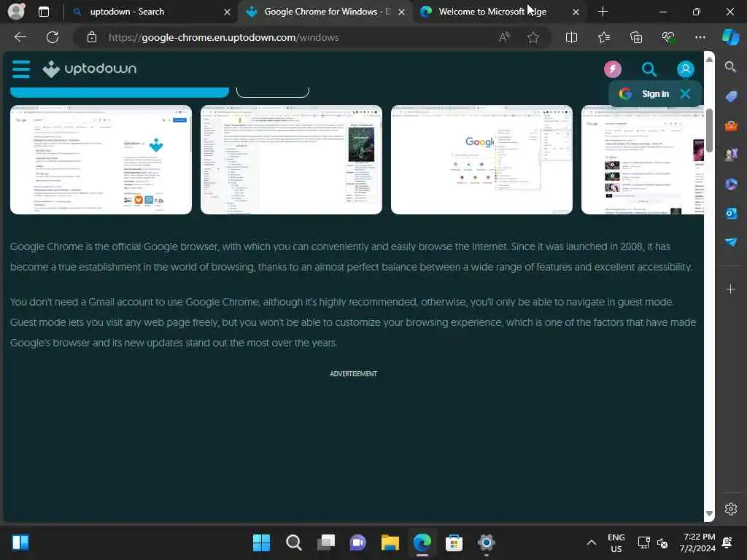Open a new browser tab
This screenshot has width=747, height=560.
tap(603, 12)
